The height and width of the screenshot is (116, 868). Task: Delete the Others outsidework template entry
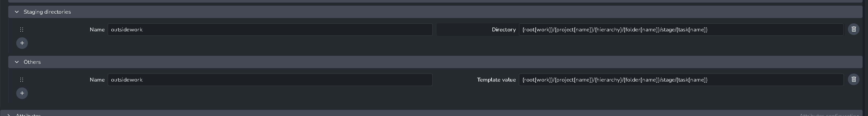pos(854,80)
